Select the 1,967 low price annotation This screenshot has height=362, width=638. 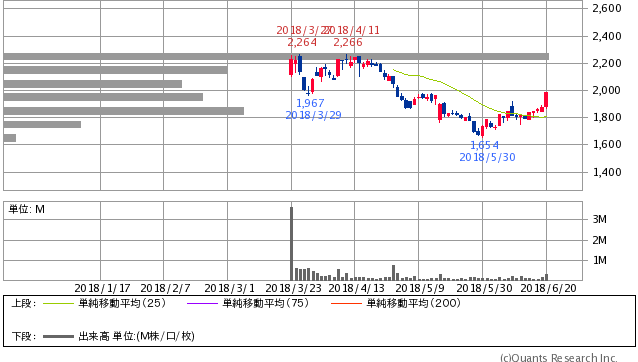[x=310, y=103]
